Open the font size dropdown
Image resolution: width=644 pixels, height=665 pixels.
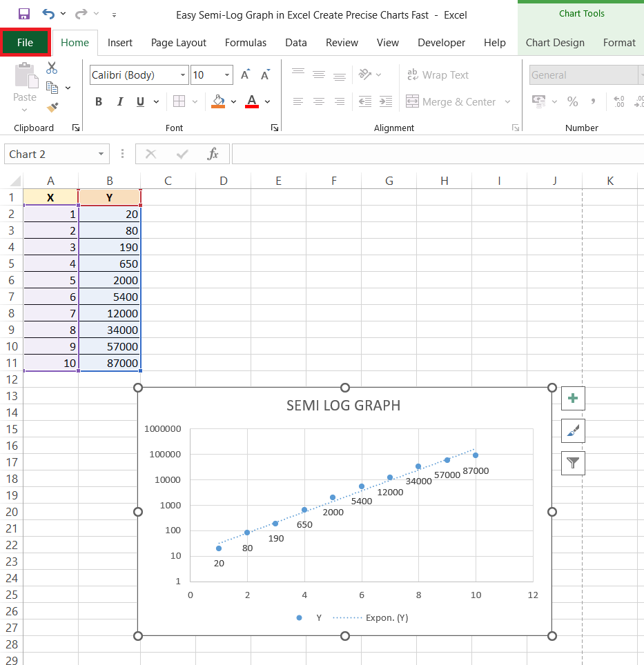226,75
